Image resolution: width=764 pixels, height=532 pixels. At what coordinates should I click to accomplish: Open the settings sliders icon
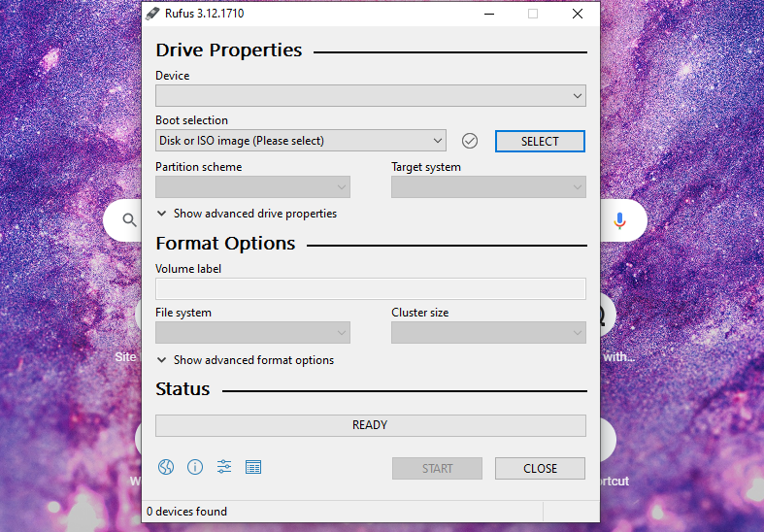tap(224, 467)
